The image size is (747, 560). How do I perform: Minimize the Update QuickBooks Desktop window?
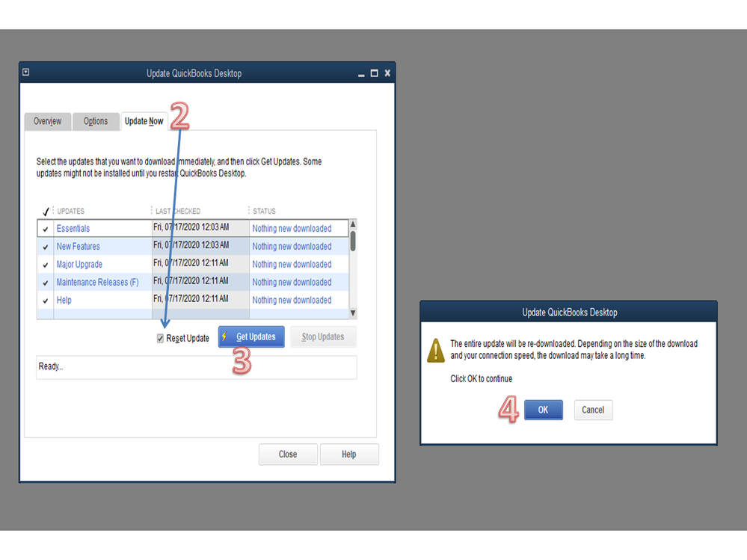point(361,74)
